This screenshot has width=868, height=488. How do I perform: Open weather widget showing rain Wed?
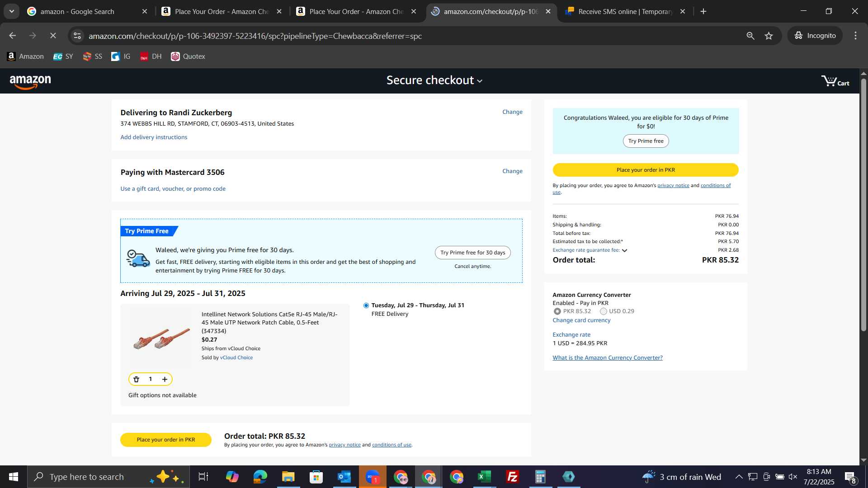coord(682,477)
